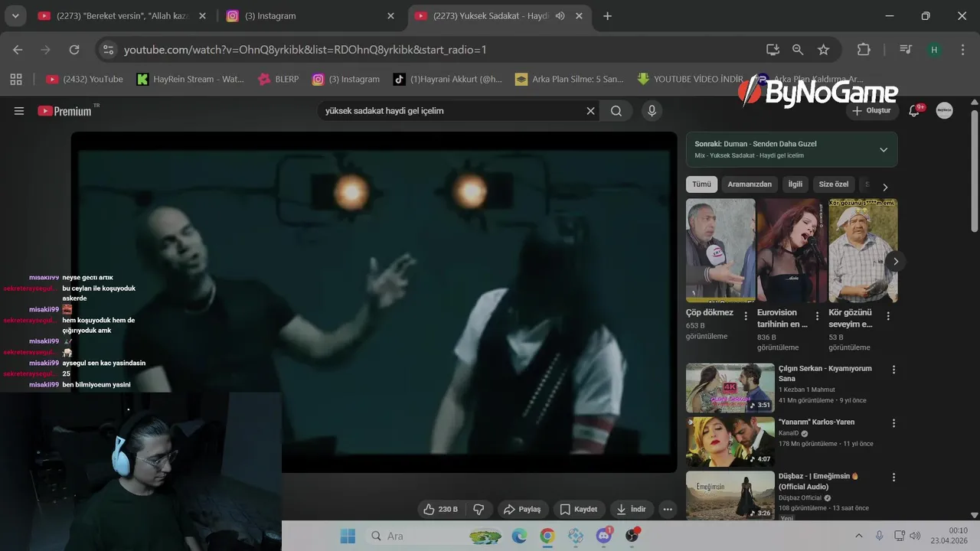The height and width of the screenshot is (551, 980).
Task: Open Discord from the taskbar
Action: click(x=603, y=536)
